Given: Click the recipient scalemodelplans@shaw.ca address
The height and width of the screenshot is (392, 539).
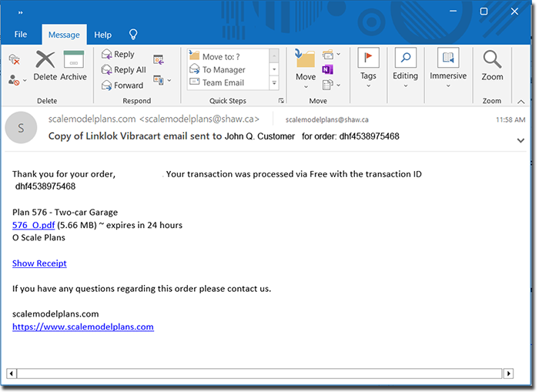Looking at the screenshot, I should click(327, 119).
